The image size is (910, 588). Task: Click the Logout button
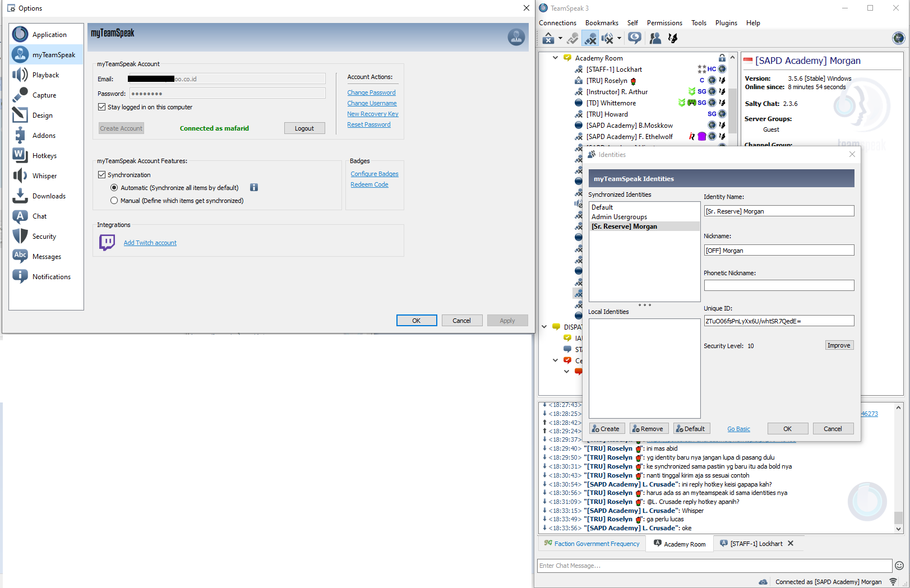point(304,128)
